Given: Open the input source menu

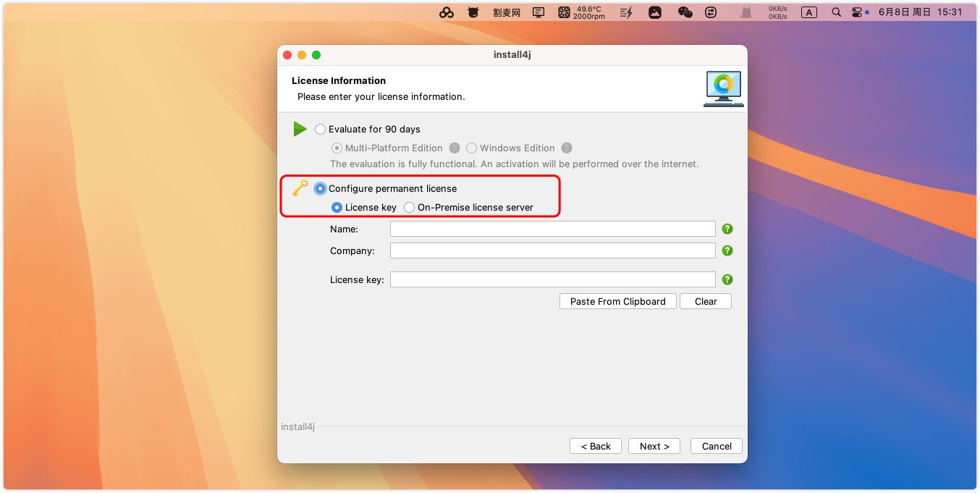Looking at the screenshot, I should coord(809,12).
